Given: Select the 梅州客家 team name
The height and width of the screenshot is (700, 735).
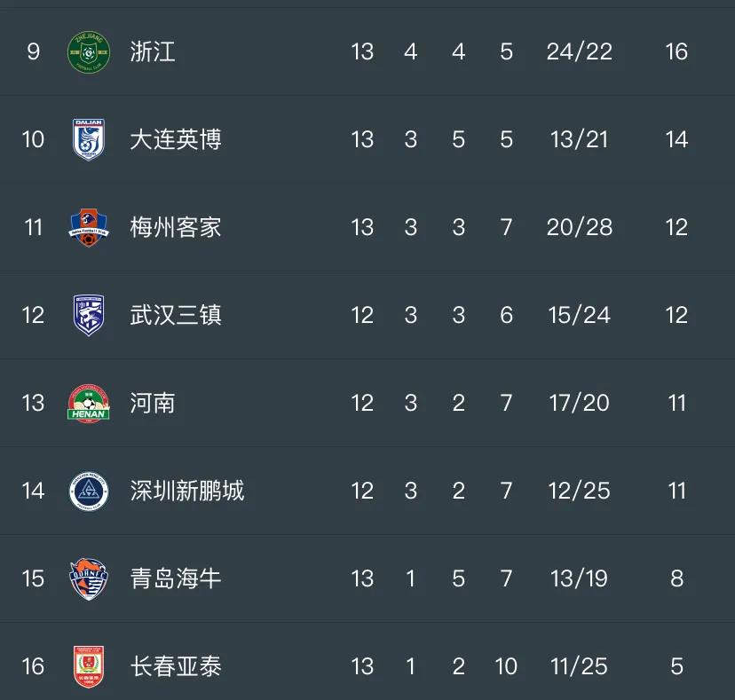Looking at the screenshot, I should 175,227.
